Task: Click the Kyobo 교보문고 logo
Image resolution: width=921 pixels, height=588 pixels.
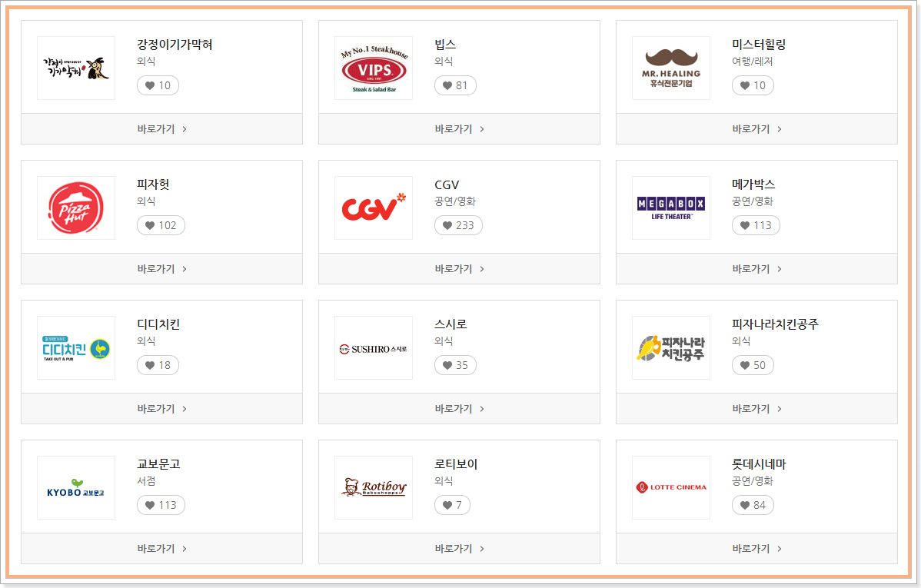Action: 76,487
